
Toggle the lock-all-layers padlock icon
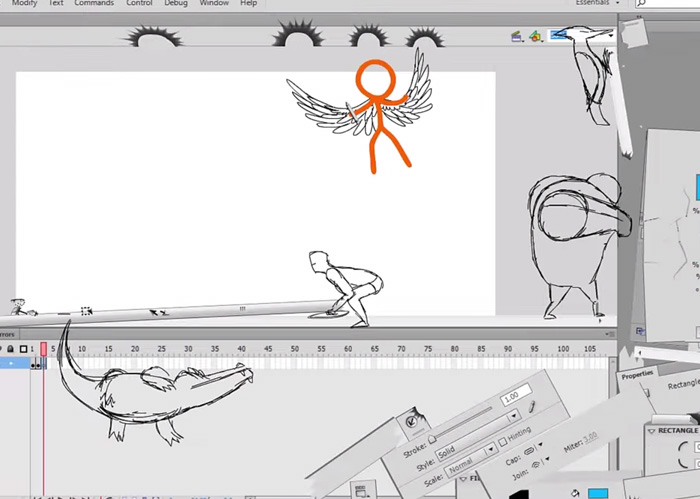coord(10,349)
